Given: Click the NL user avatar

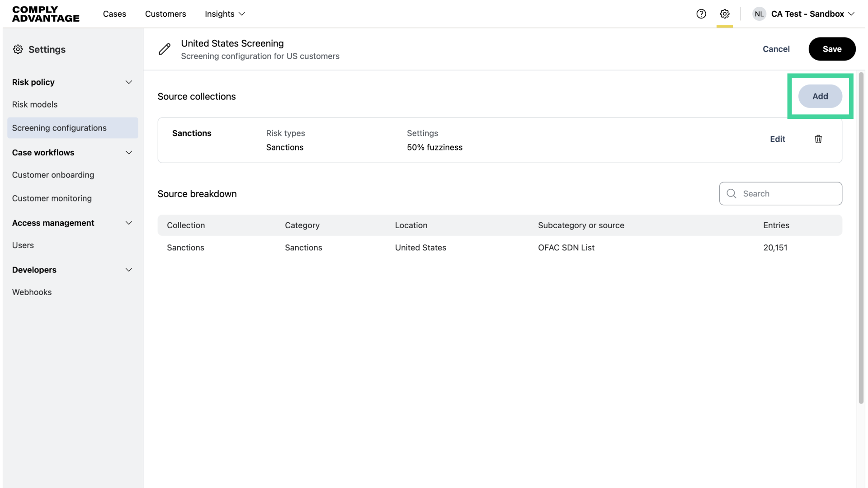Looking at the screenshot, I should [x=759, y=14].
